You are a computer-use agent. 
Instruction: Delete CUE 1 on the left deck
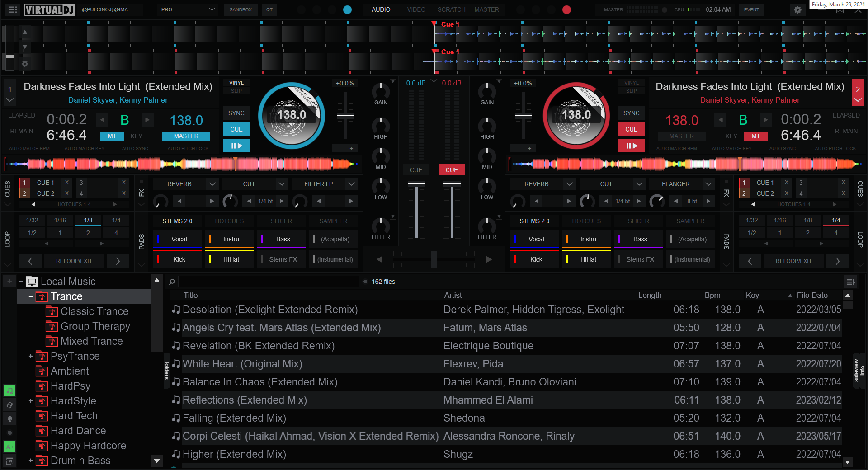click(x=67, y=183)
